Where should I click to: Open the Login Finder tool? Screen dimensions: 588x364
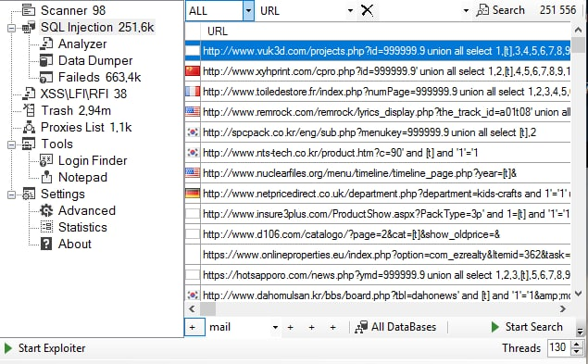click(x=93, y=160)
